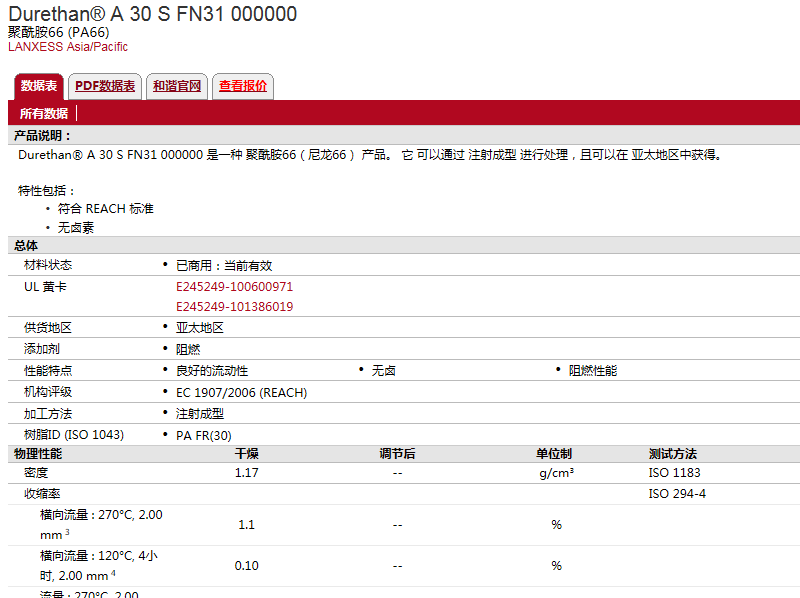Click the % unit in the 0.10 row
This screenshot has height=598, width=800.
(557, 566)
